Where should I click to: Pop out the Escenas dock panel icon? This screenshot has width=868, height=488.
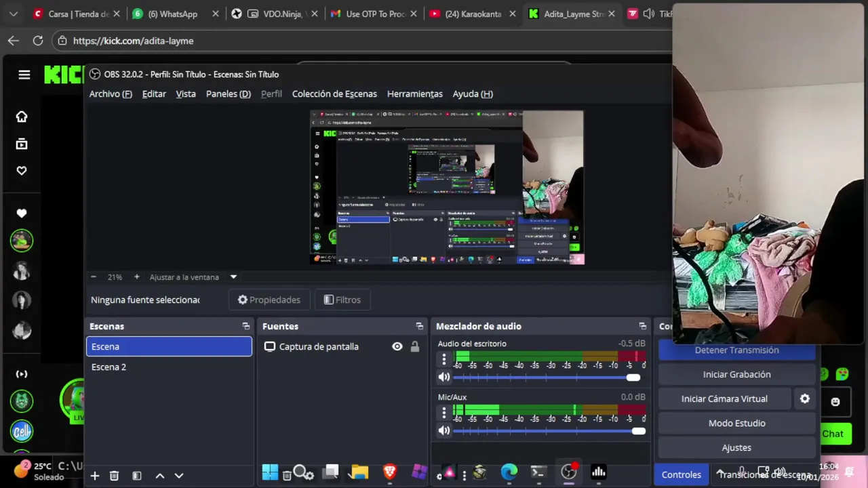[x=246, y=326]
